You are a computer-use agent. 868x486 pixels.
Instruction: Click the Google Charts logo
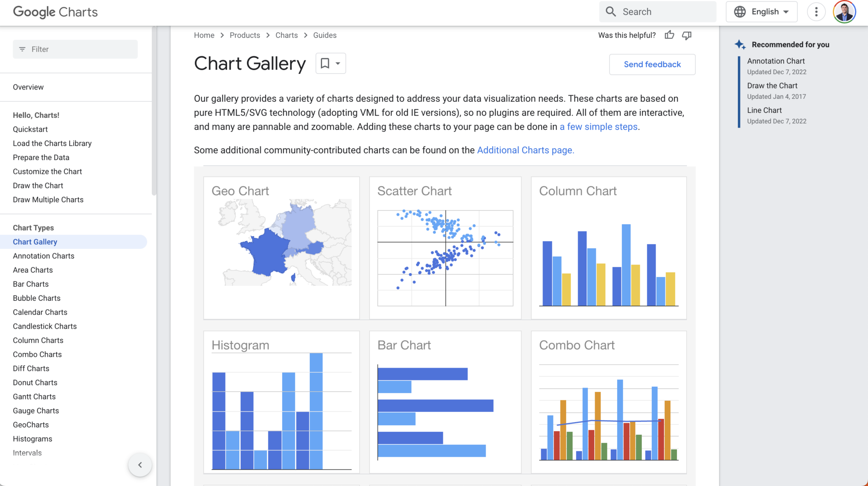click(55, 12)
